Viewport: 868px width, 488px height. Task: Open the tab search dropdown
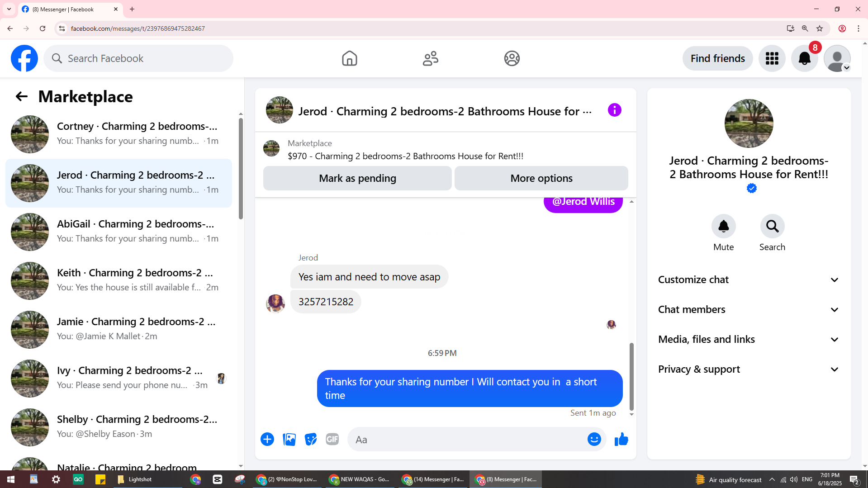click(x=9, y=9)
